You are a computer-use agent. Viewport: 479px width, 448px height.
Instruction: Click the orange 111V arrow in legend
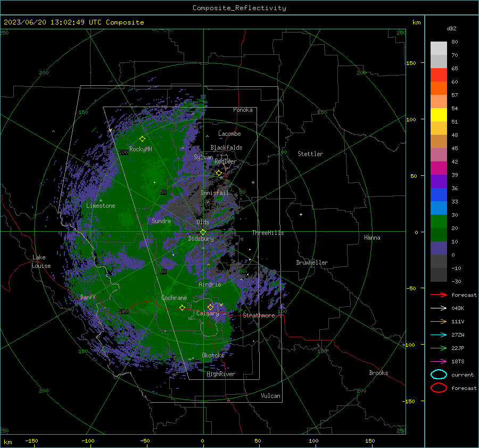[x=439, y=321]
